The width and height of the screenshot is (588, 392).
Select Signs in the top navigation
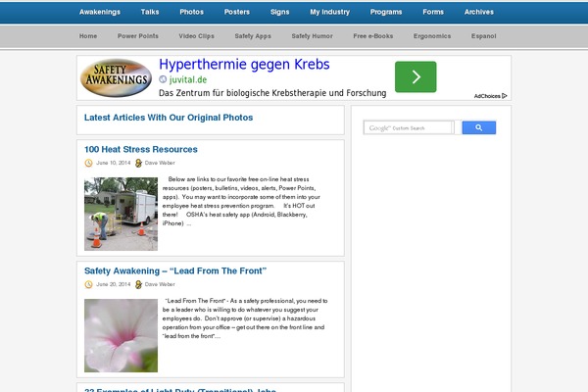279,12
